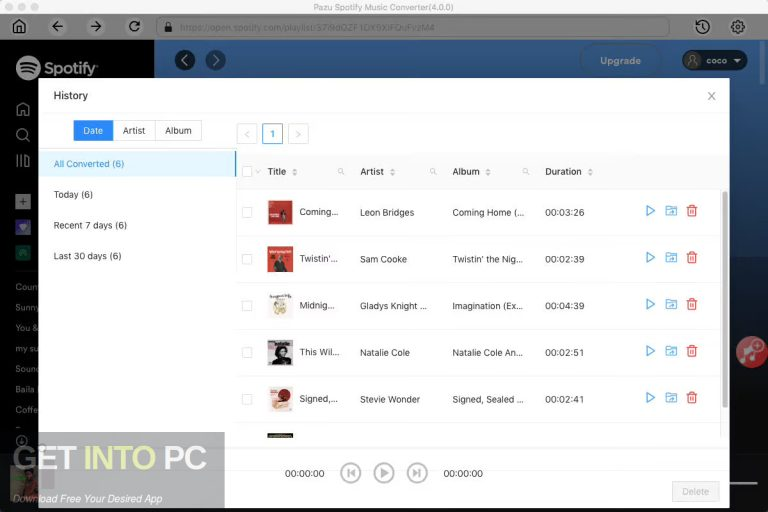The image size is (768, 512).
Task: Check the select-all checkbox in header
Action: (x=247, y=171)
